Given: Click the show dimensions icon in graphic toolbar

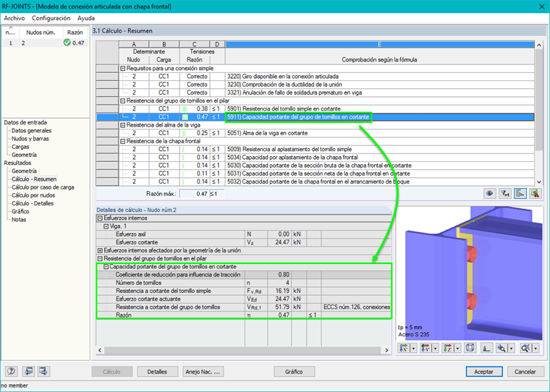Looking at the screenshot, I should click(486, 348).
